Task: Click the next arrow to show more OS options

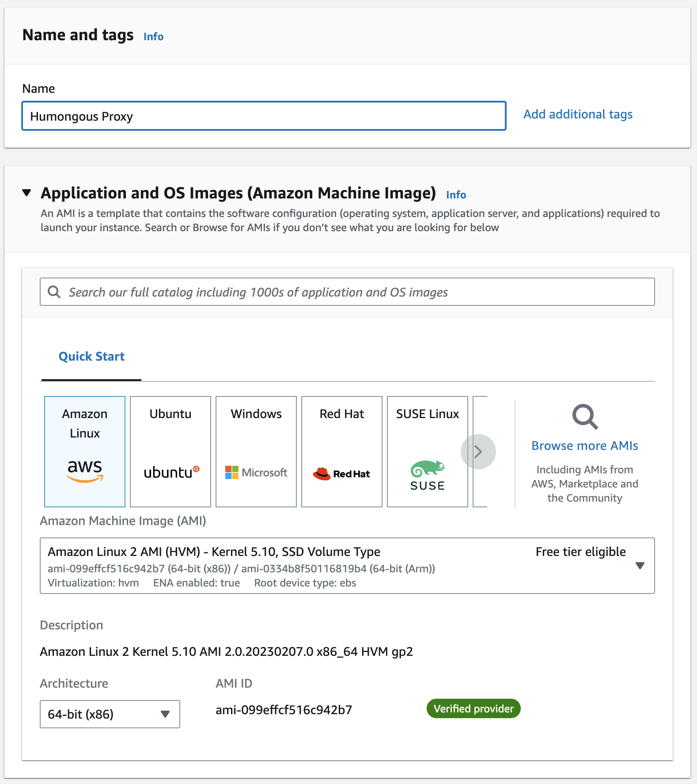Action: (x=478, y=452)
